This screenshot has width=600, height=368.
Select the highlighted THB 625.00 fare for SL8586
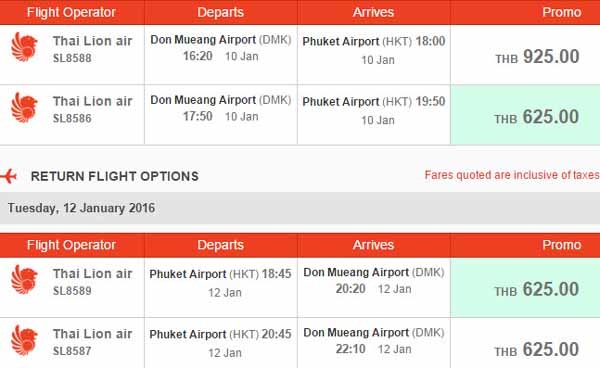click(x=525, y=115)
